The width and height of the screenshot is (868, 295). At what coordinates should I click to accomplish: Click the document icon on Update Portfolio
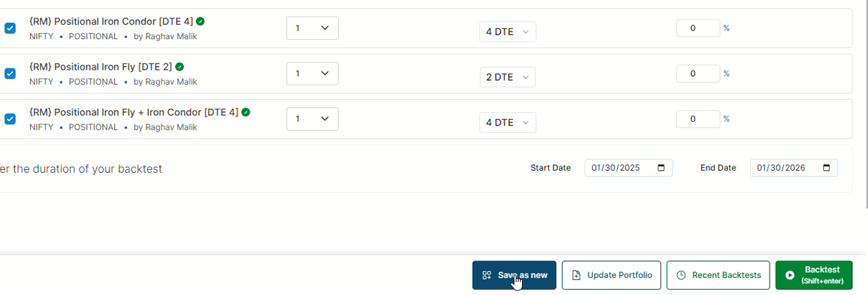tap(576, 275)
